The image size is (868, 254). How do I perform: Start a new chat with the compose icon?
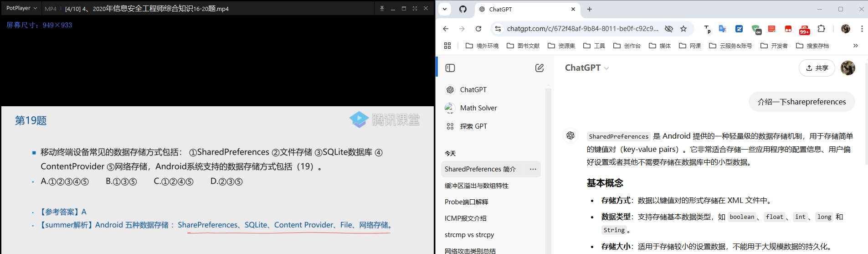(x=539, y=68)
